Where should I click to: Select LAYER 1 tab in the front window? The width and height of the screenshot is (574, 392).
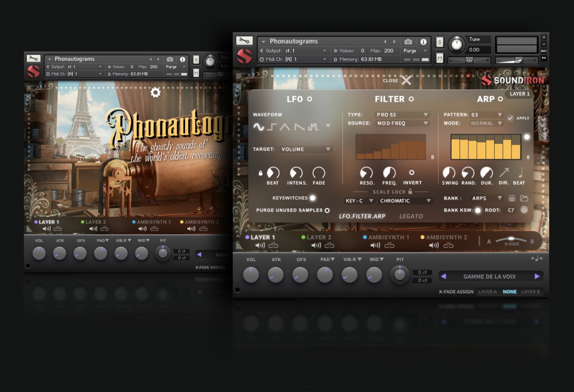coord(263,237)
